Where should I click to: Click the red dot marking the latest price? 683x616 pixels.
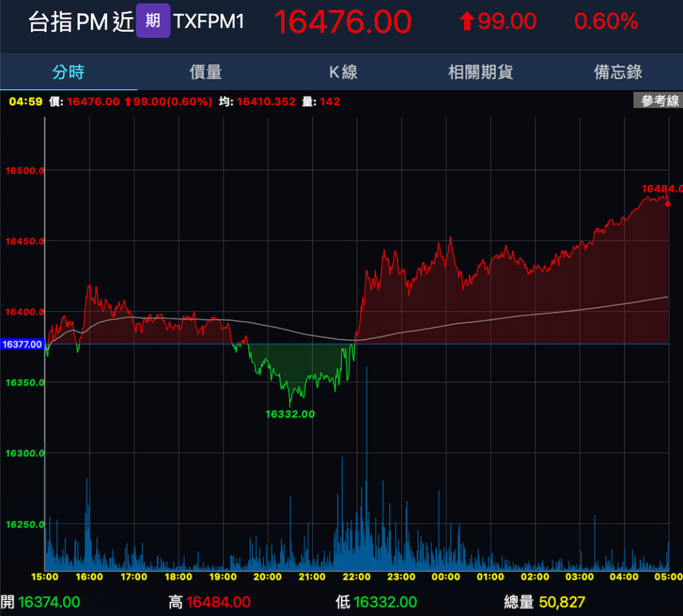coord(668,204)
